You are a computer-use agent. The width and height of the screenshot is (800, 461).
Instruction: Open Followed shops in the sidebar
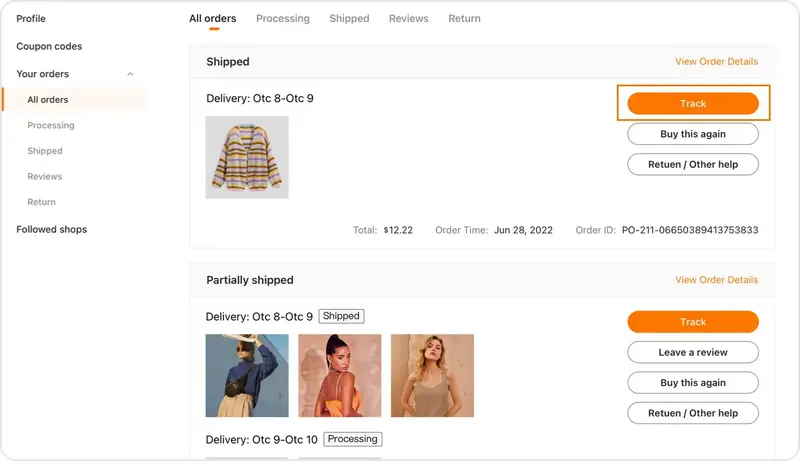[51, 229]
